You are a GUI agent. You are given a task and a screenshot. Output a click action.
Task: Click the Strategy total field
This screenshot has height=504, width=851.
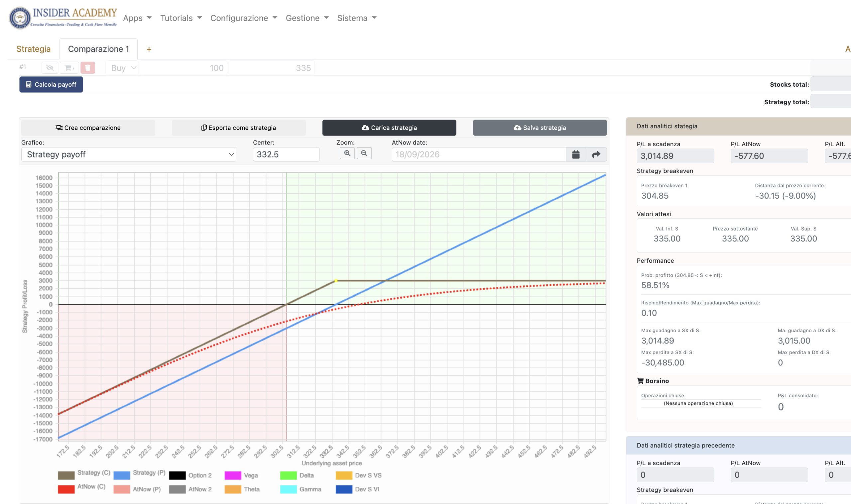click(x=831, y=102)
